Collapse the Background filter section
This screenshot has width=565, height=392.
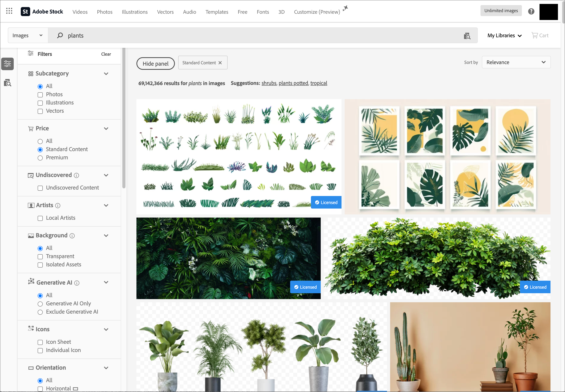pyautogui.click(x=106, y=235)
